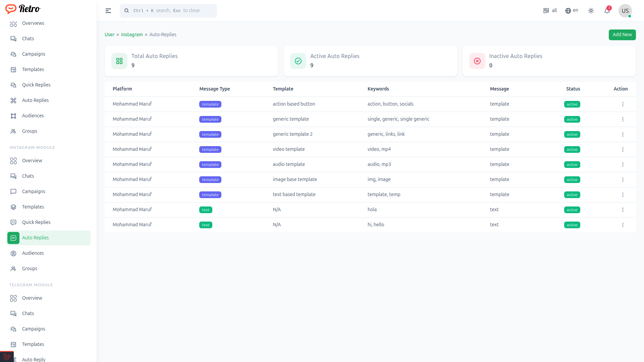The width and height of the screenshot is (644, 362).
Task: Follow the Instagram breadcrumb link
Action: [x=132, y=35]
